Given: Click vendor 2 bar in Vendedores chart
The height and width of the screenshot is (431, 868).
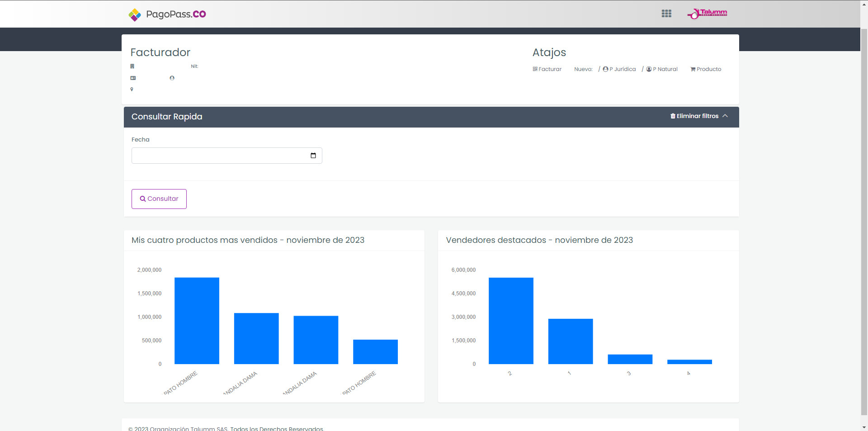Looking at the screenshot, I should (511, 321).
